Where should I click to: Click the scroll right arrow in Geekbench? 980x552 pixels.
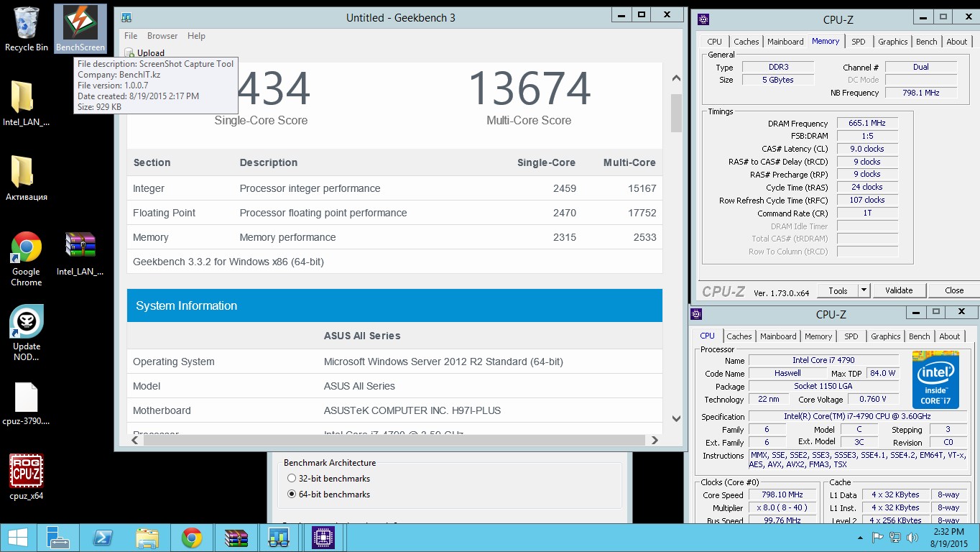click(x=655, y=440)
